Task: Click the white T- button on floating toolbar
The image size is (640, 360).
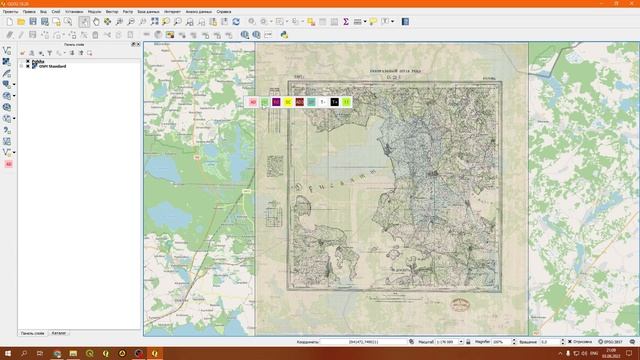Action: (323, 102)
